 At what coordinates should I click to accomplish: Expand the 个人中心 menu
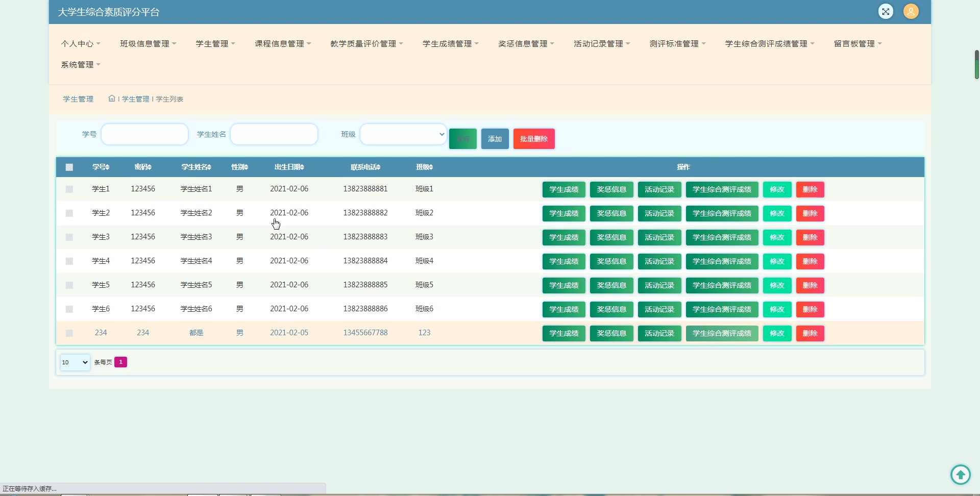81,44
